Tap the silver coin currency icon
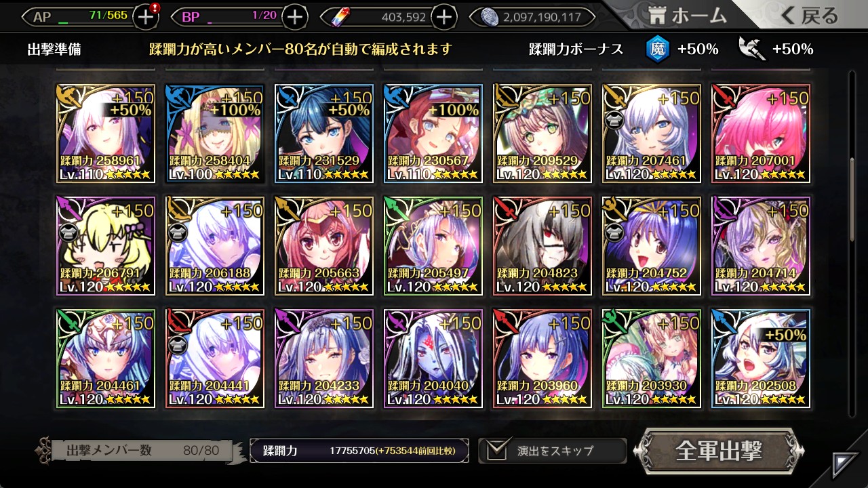Screen dimensions: 868x488 coord(490,17)
